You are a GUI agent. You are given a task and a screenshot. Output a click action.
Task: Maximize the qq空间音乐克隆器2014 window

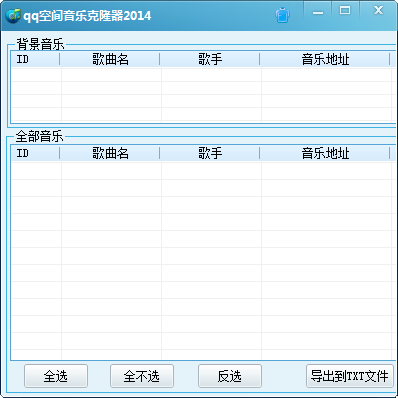pyautogui.click(x=345, y=11)
